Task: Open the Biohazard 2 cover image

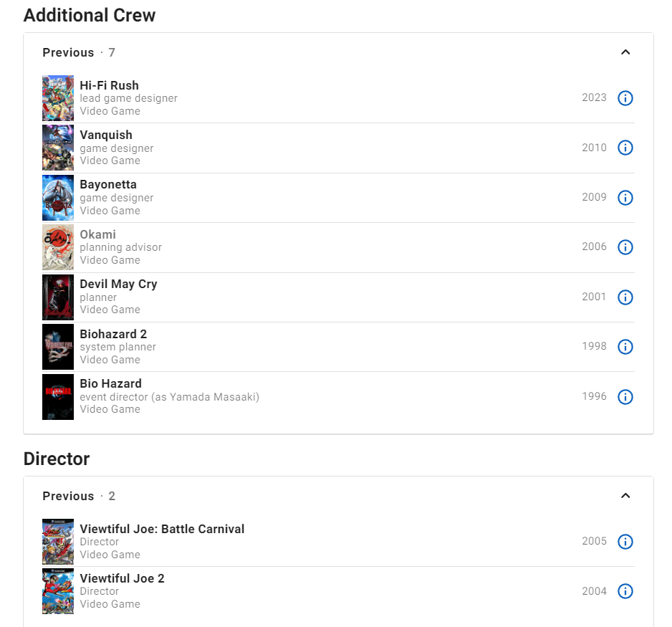Action: pos(58,347)
